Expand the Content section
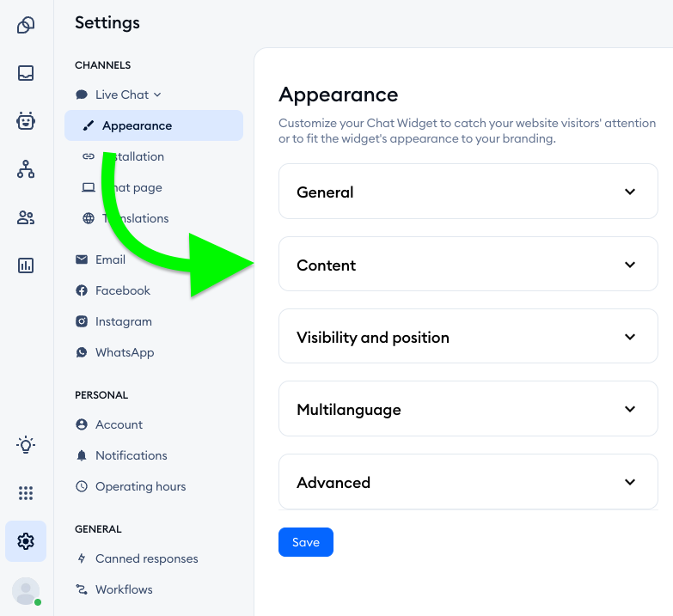The height and width of the screenshot is (616, 673). click(x=468, y=265)
